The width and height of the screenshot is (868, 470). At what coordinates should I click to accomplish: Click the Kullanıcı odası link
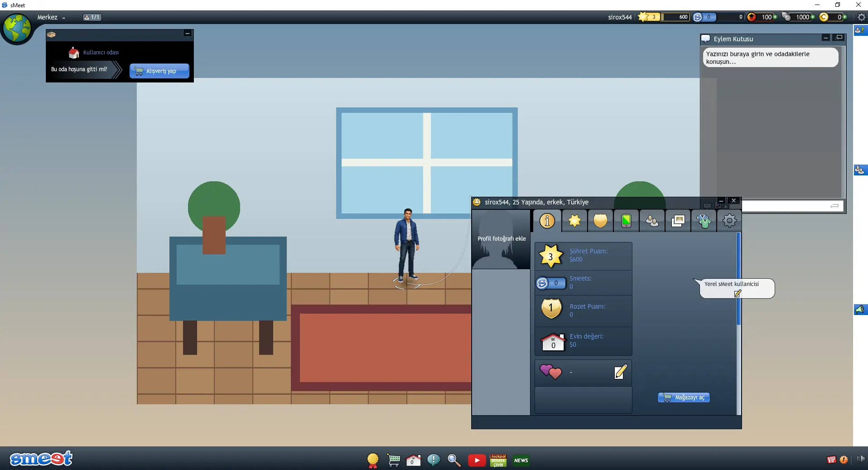click(101, 53)
